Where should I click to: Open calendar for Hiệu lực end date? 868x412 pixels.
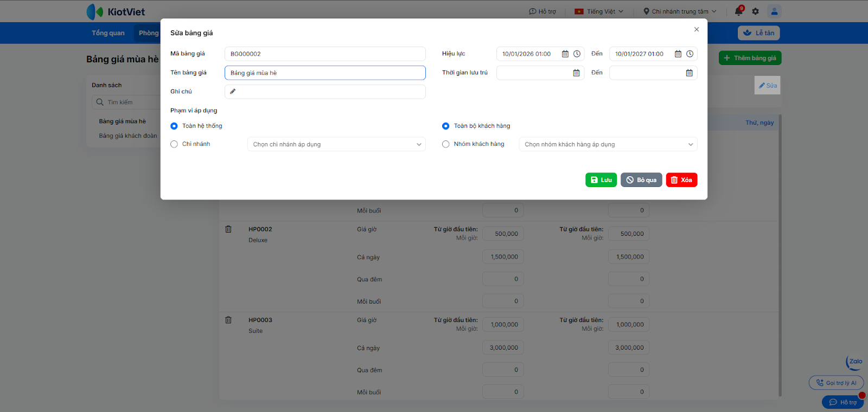[x=678, y=54]
